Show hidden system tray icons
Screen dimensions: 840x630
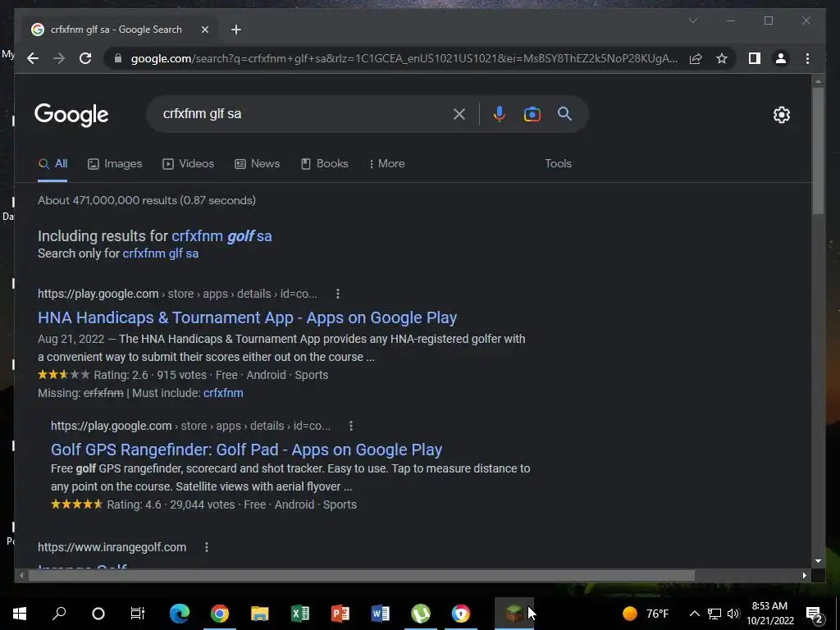tap(694, 614)
